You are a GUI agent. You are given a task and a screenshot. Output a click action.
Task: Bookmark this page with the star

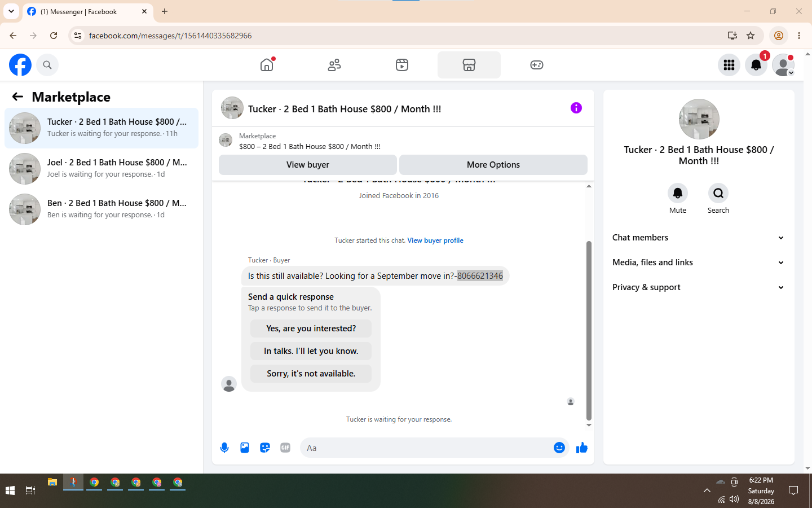tap(751, 36)
